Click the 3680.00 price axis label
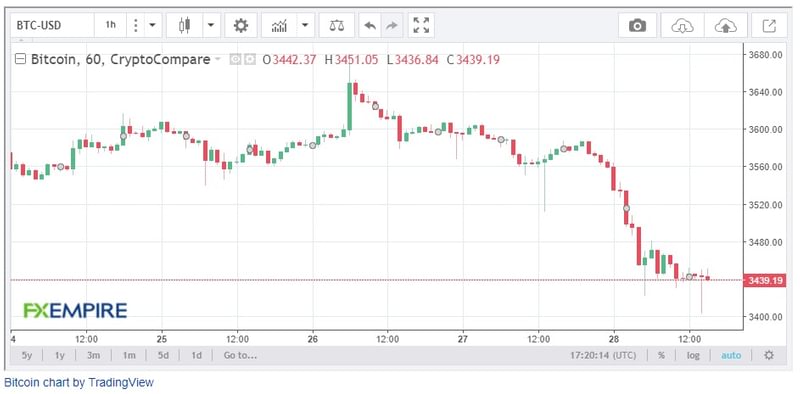This screenshot has width=800, height=394. coord(766,54)
